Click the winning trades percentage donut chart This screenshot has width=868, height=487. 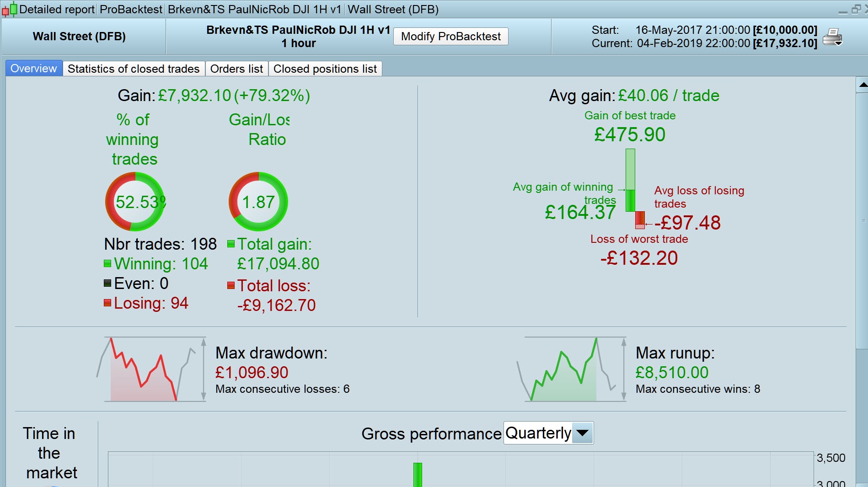click(x=135, y=202)
